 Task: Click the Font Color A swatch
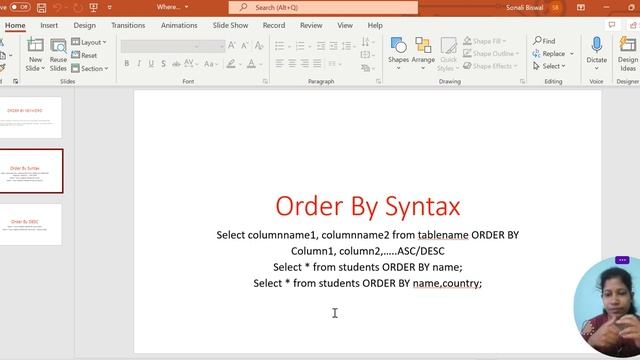251,64
